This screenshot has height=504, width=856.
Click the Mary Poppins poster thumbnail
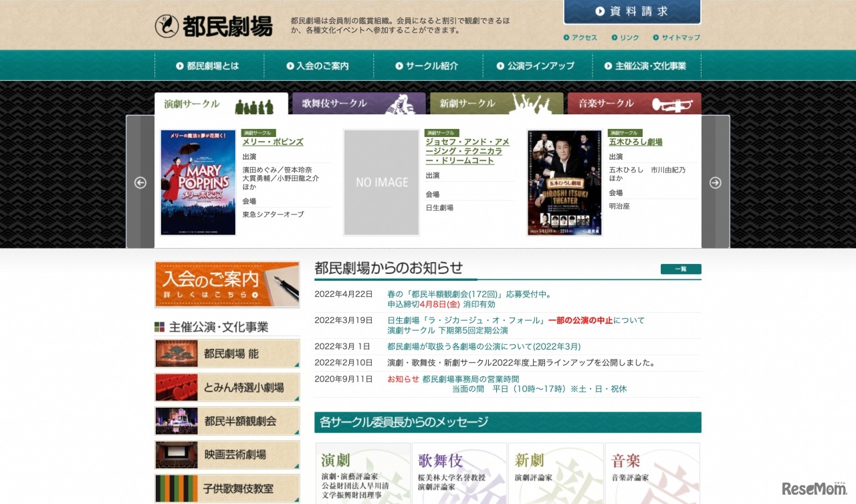point(197,182)
